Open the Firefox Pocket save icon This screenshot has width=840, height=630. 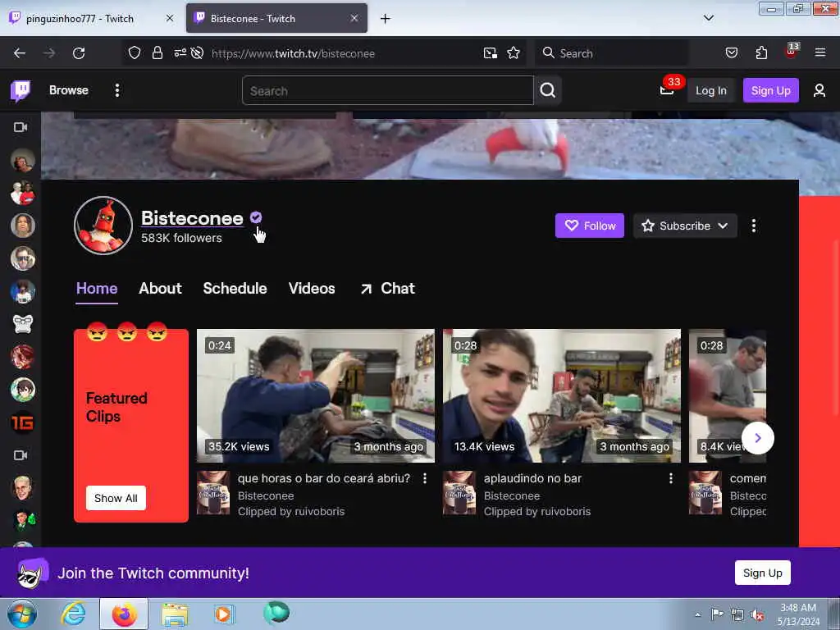tap(731, 53)
